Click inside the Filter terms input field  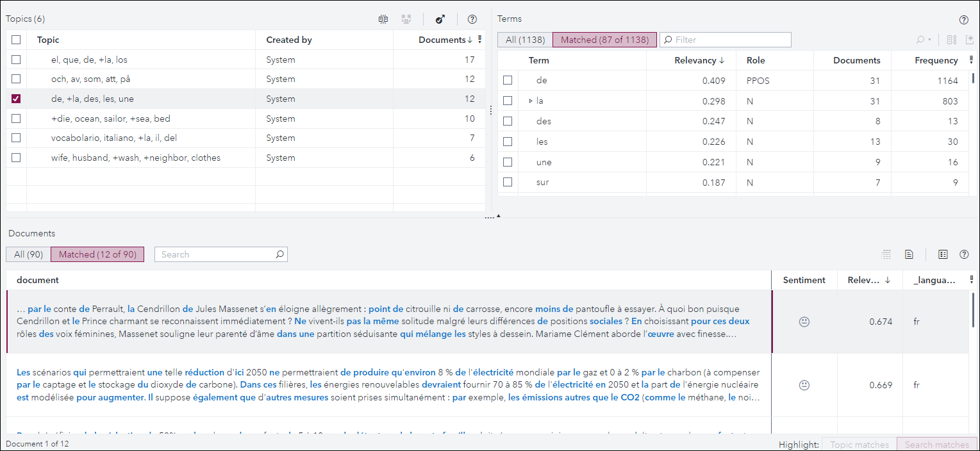tap(725, 39)
